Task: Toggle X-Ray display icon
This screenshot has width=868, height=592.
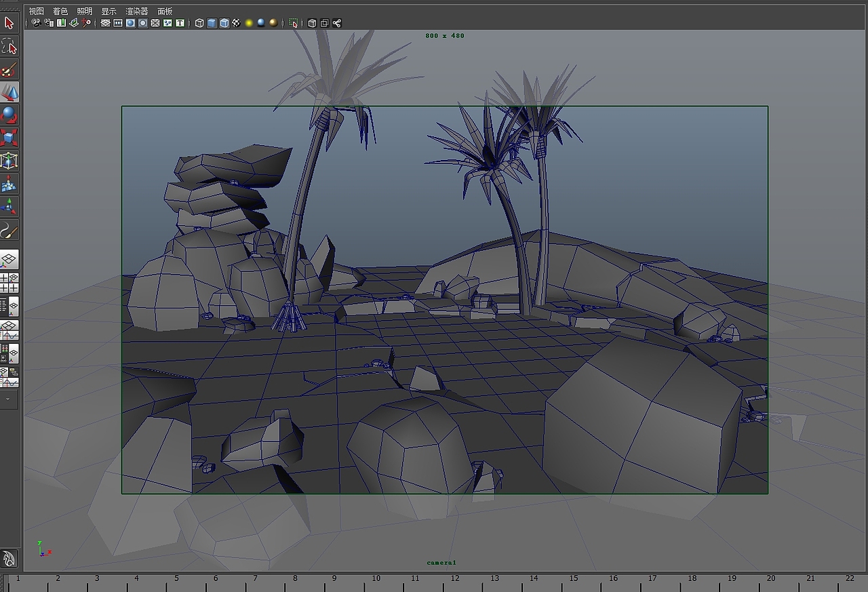Action: point(312,23)
